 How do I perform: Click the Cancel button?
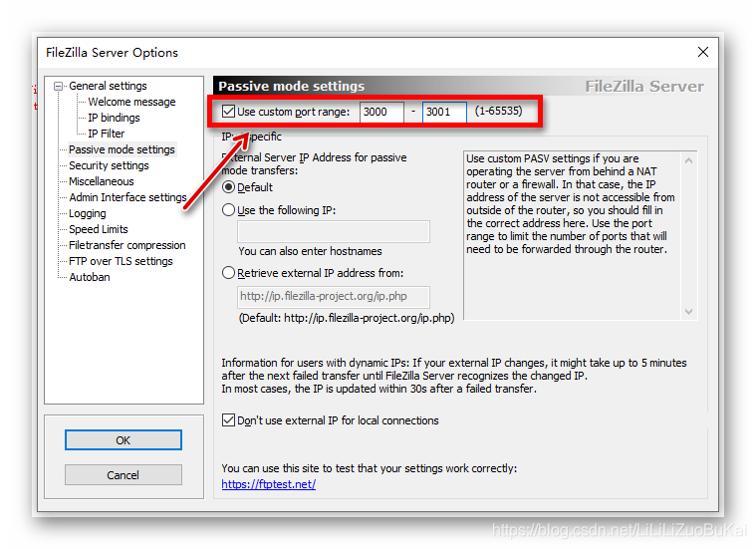124,474
